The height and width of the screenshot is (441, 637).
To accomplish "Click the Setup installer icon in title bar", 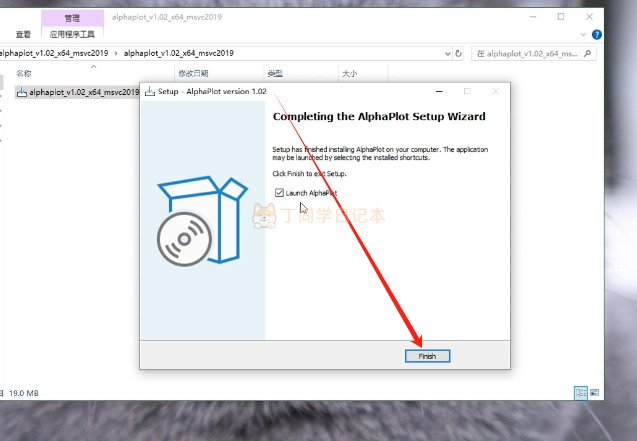I will 150,91.
